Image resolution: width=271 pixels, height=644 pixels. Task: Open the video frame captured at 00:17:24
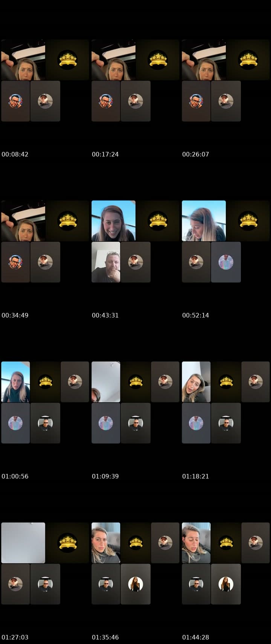tap(135, 80)
